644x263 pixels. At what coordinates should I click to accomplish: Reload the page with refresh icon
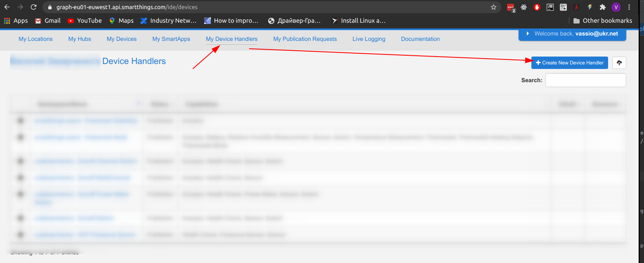tap(34, 7)
